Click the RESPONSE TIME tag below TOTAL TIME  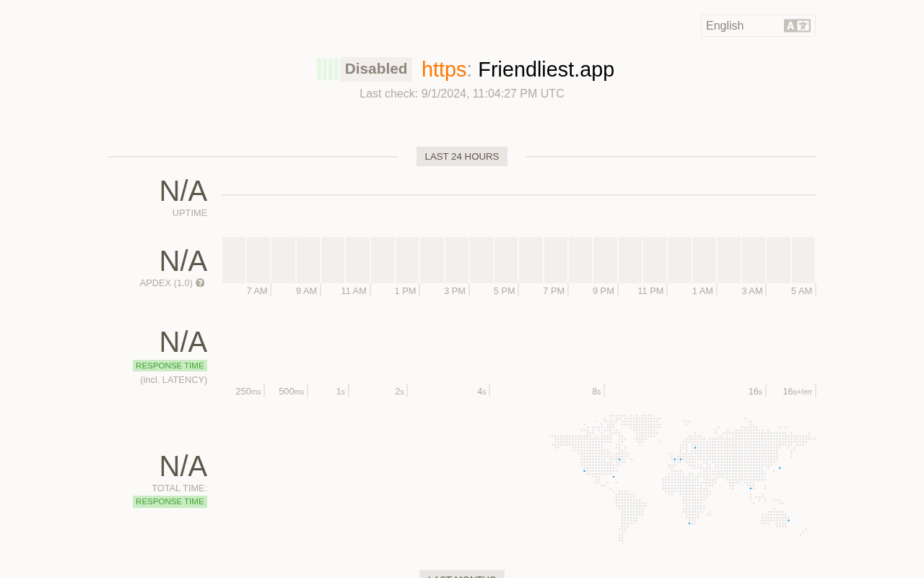170,501
